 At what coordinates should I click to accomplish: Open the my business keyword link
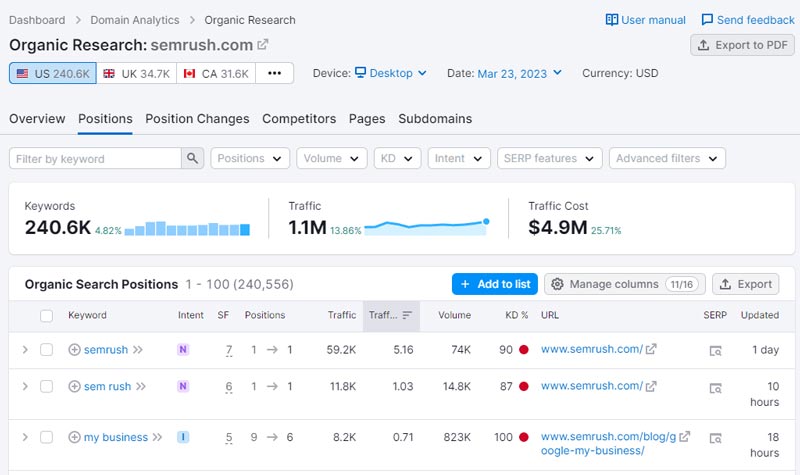tap(116, 437)
